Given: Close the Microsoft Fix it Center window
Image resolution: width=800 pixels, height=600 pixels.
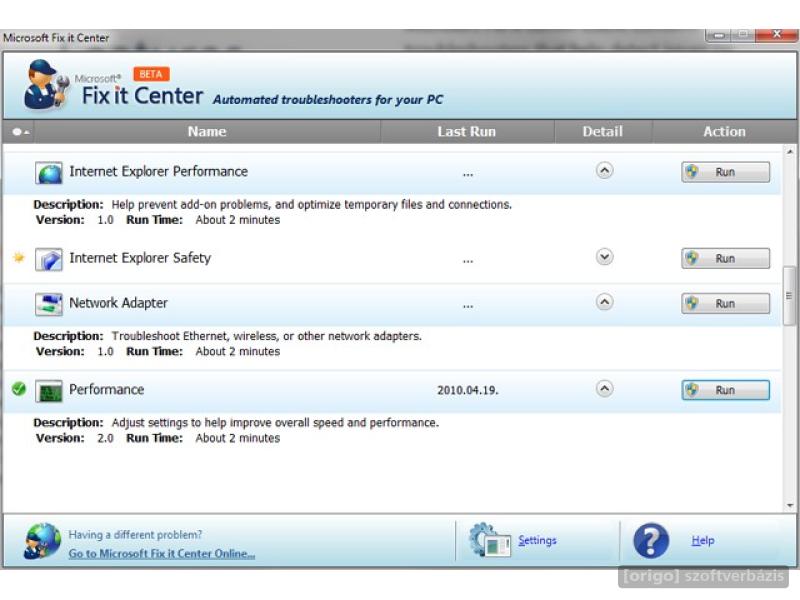Looking at the screenshot, I should [x=777, y=35].
